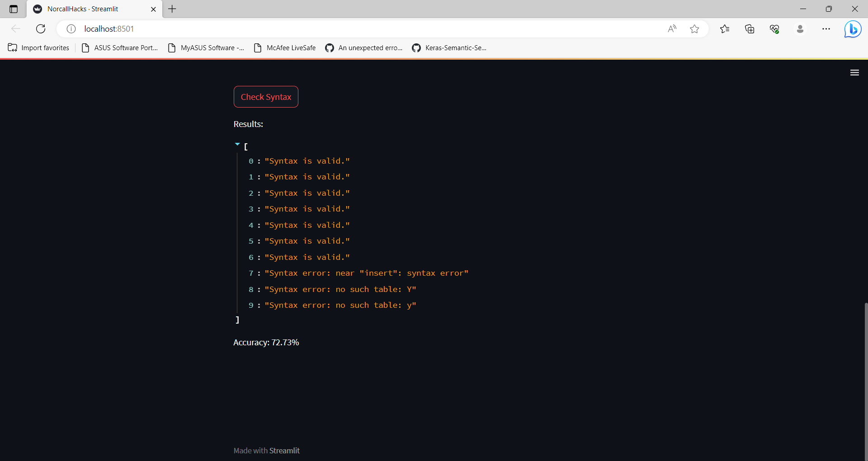Open the Streamlit hamburger menu
The height and width of the screenshot is (461, 868).
tap(854, 72)
